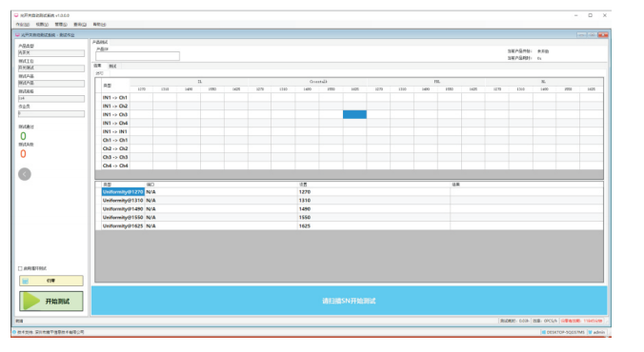644x352 pixels.
Task: Click the IN1 -> Ch1 row header
Action: click(114, 98)
